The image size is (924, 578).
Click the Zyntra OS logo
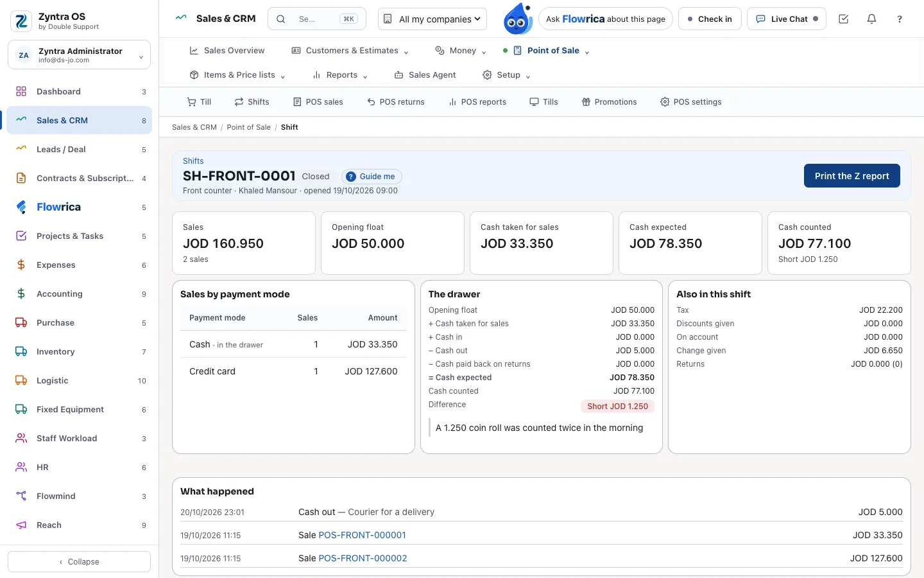tap(21, 21)
